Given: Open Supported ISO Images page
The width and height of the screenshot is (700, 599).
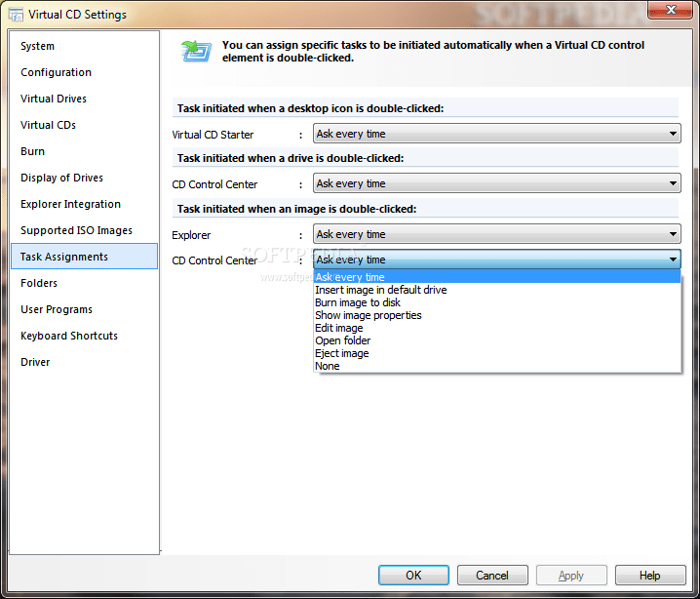Looking at the screenshot, I should tap(84, 230).
